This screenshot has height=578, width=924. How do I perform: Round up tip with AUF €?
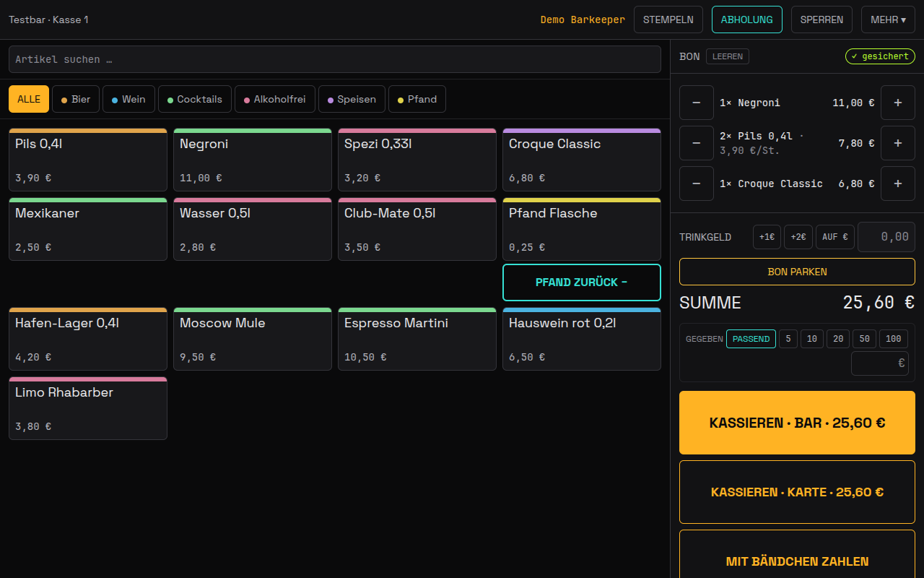point(835,237)
